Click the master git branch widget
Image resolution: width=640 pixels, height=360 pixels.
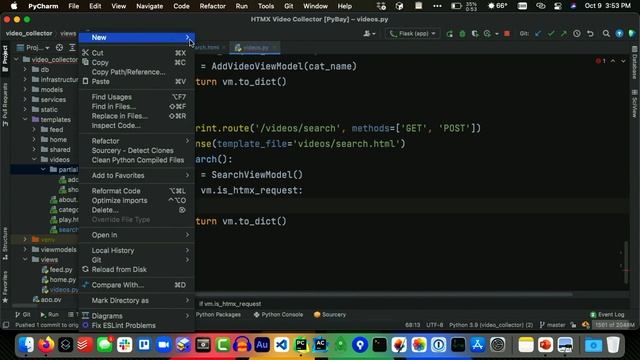pos(552,325)
